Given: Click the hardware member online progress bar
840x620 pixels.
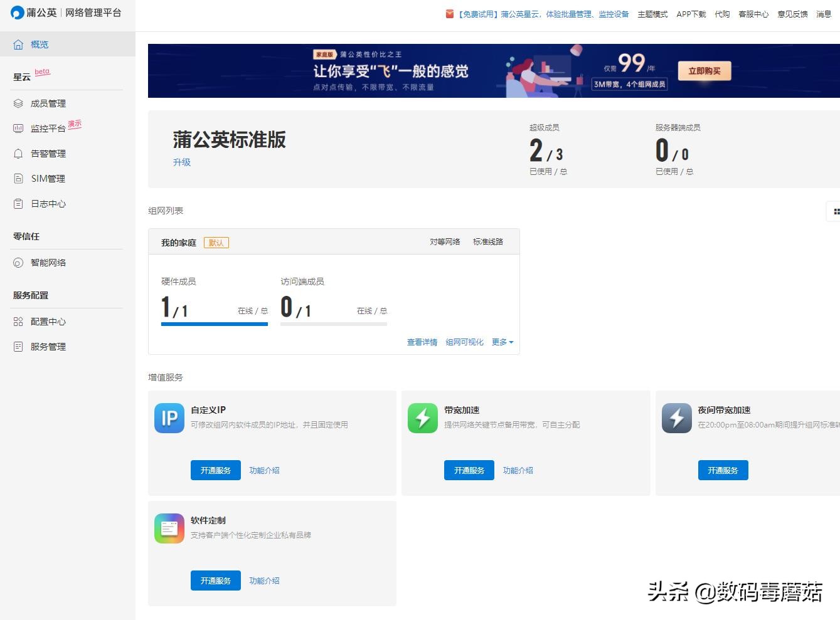Looking at the screenshot, I should (x=215, y=324).
